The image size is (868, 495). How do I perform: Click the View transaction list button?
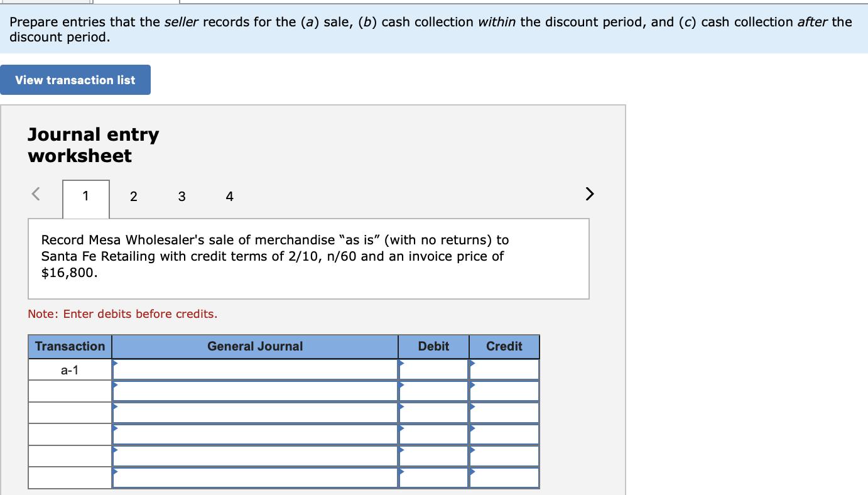click(75, 80)
